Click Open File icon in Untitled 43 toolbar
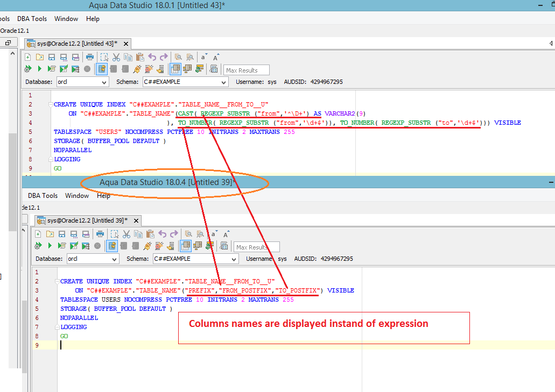The image size is (555, 392). click(40, 57)
